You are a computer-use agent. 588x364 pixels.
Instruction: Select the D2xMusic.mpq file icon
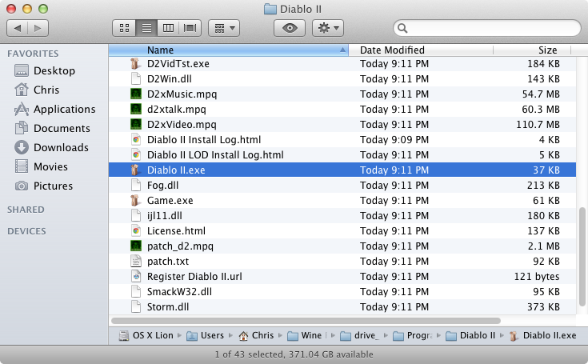pos(135,94)
